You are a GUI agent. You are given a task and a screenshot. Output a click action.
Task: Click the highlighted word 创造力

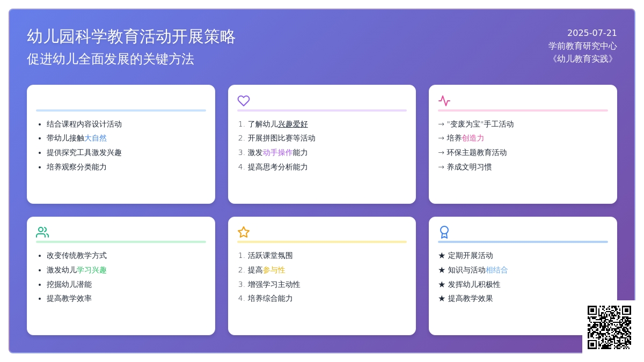(x=473, y=138)
